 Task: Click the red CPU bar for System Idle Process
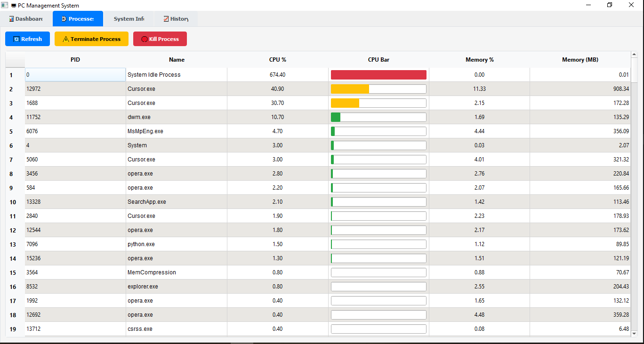pos(378,75)
